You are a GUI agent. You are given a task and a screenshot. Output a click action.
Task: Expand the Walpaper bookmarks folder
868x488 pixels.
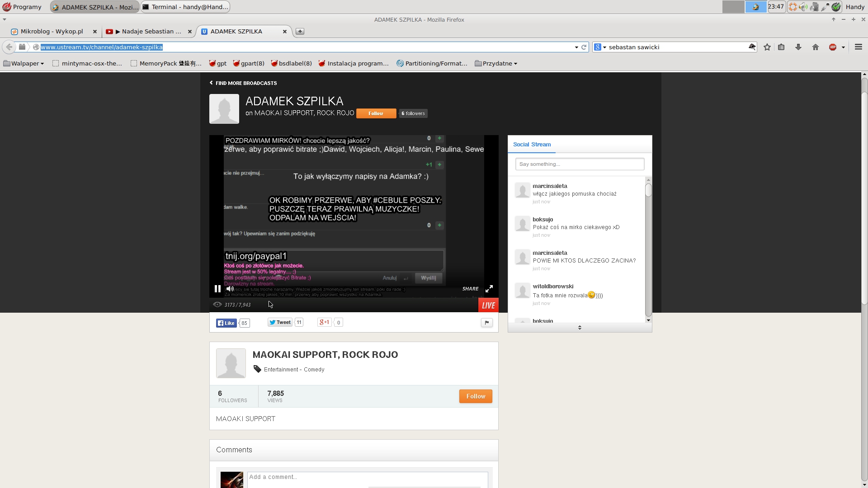click(24, 63)
